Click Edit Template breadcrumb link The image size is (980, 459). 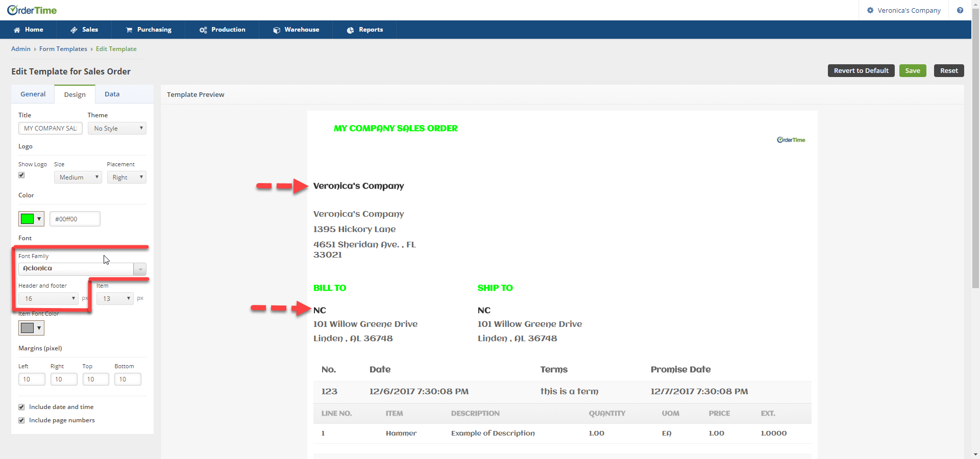coord(116,49)
